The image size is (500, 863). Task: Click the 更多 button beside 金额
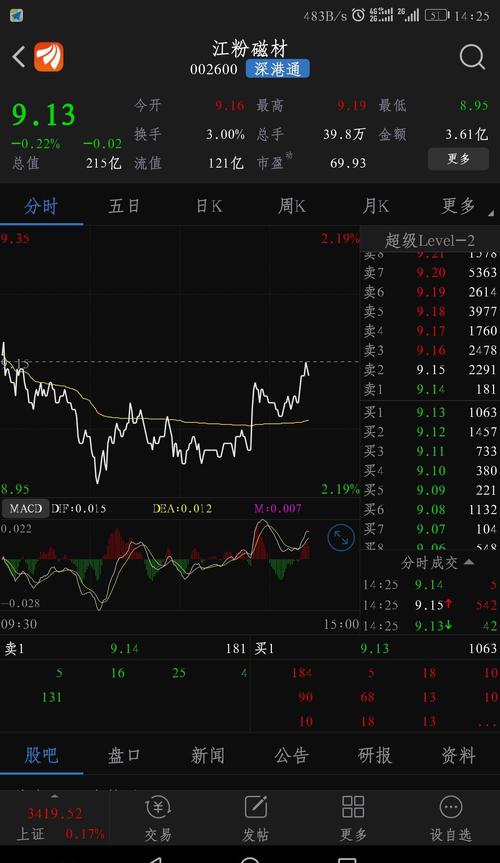point(458,159)
